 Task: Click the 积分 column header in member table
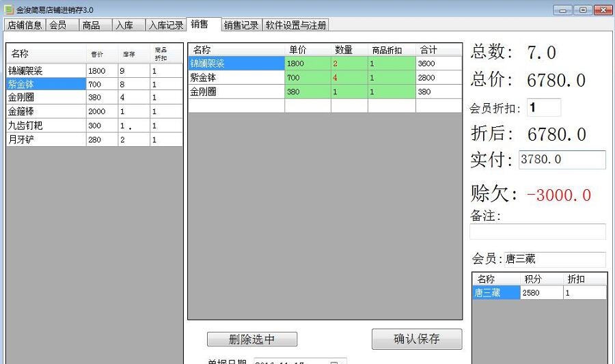(542, 279)
